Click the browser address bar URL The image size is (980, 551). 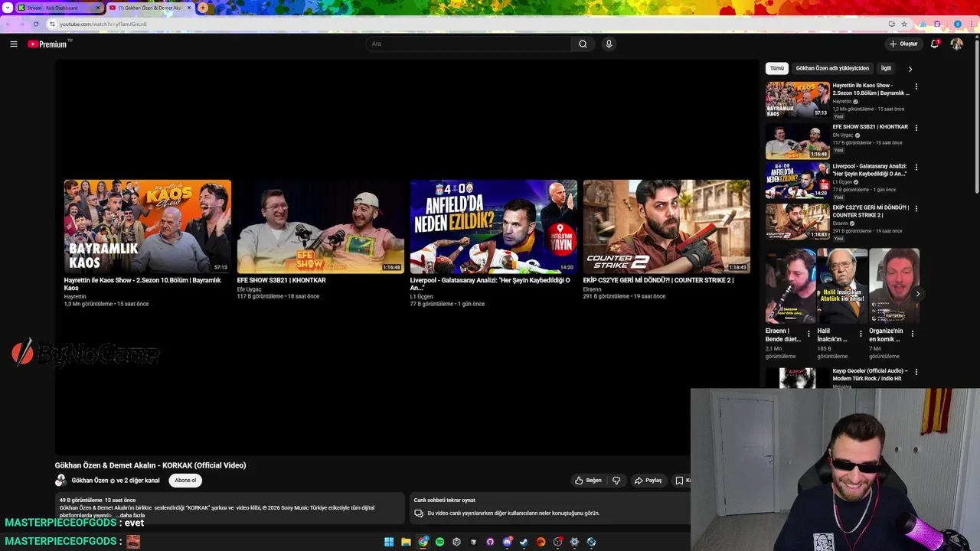coord(103,24)
